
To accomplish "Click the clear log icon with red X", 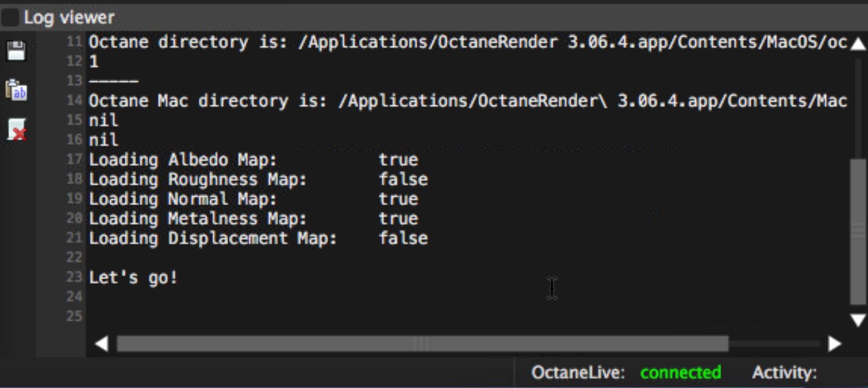I will (16, 129).
